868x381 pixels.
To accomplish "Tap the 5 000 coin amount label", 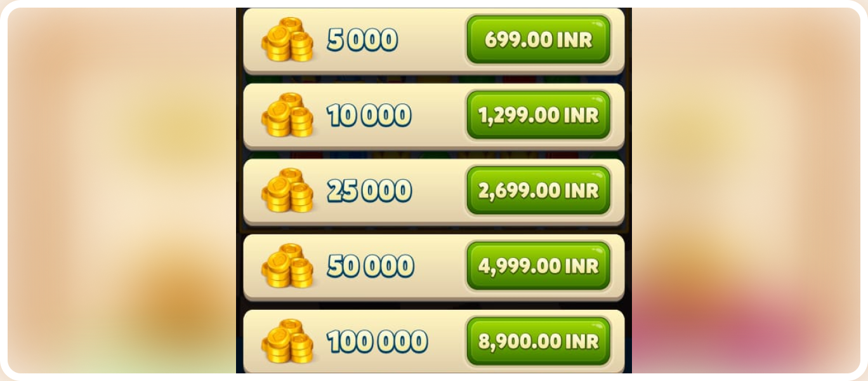I will click(x=362, y=40).
